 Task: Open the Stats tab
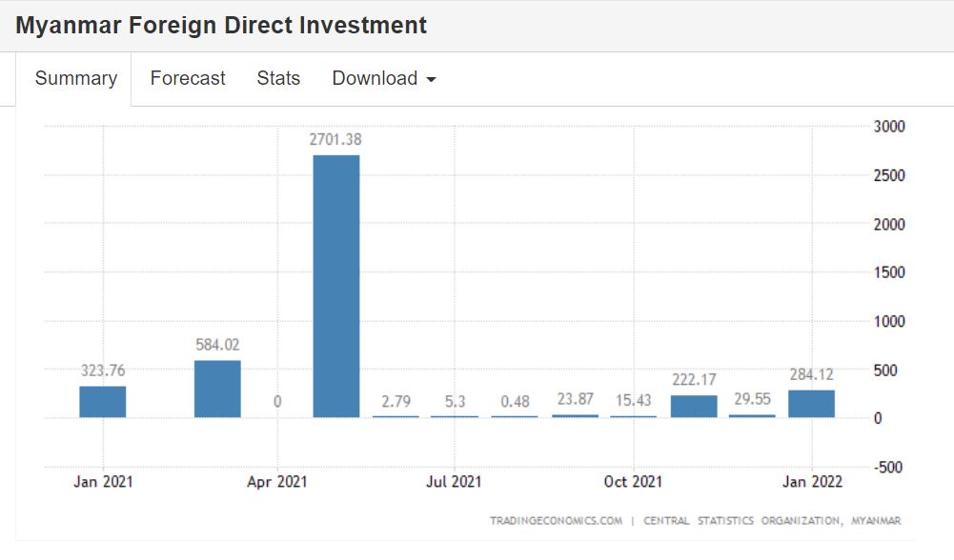(x=278, y=79)
